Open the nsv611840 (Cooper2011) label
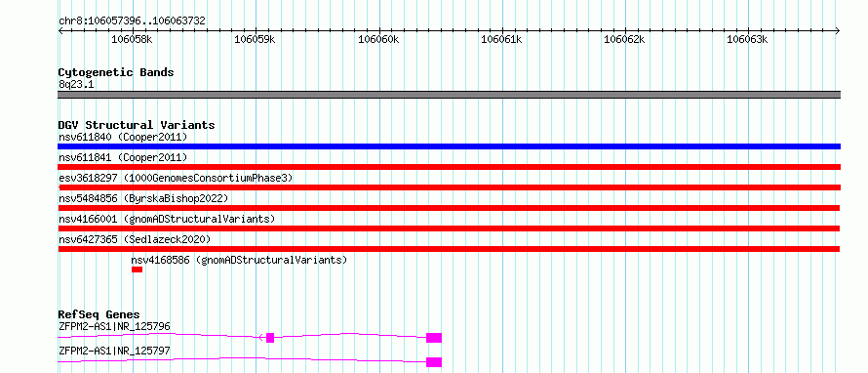The image size is (868, 373). click(123, 137)
